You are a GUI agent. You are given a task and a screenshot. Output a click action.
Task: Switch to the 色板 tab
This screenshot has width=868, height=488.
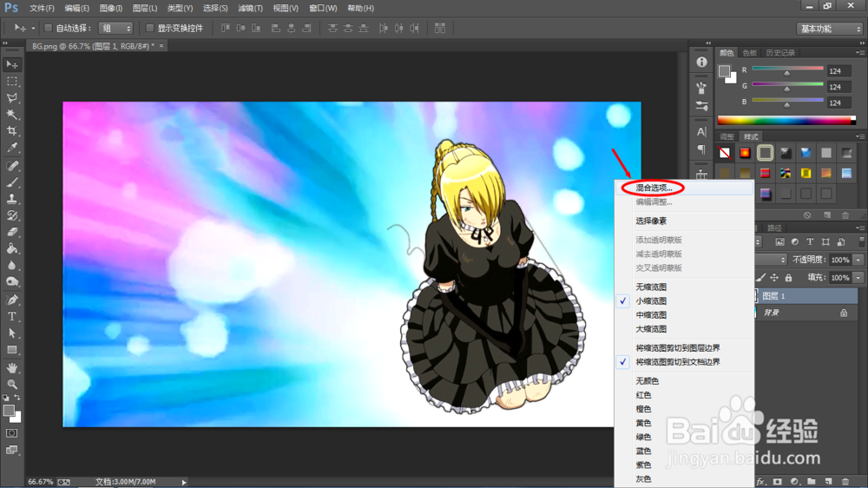click(x=750, y=53)
